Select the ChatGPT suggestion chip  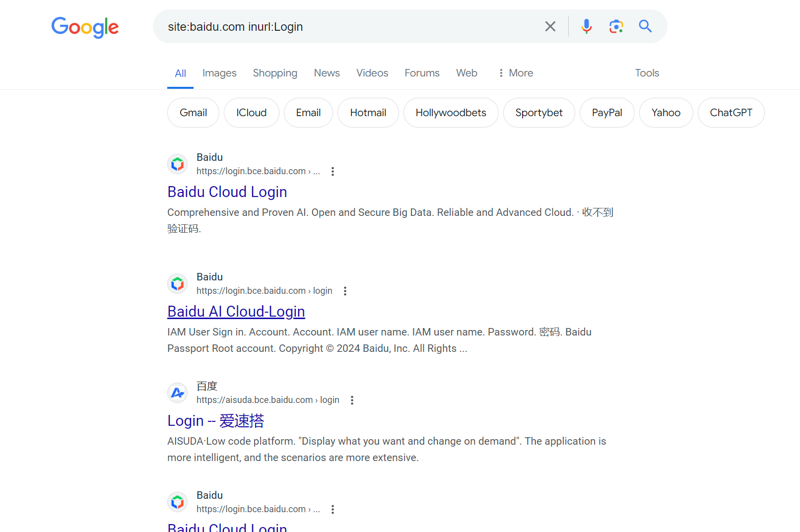[731, 113]
